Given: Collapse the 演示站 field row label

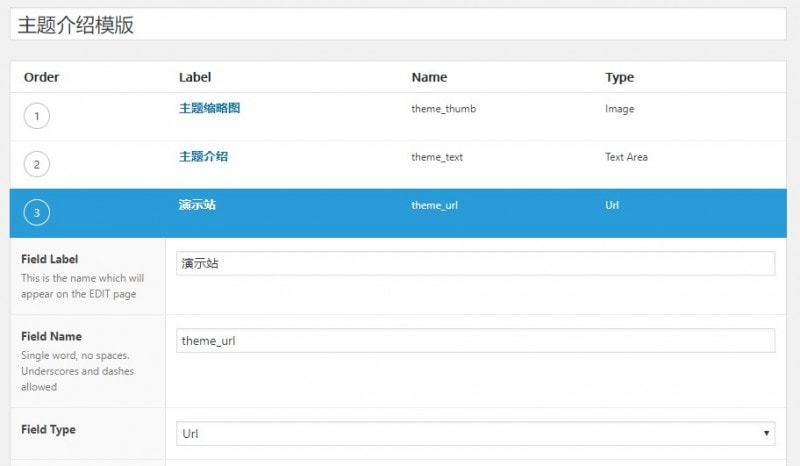Looking at the screenshot, I should click(x=197, y=205).
